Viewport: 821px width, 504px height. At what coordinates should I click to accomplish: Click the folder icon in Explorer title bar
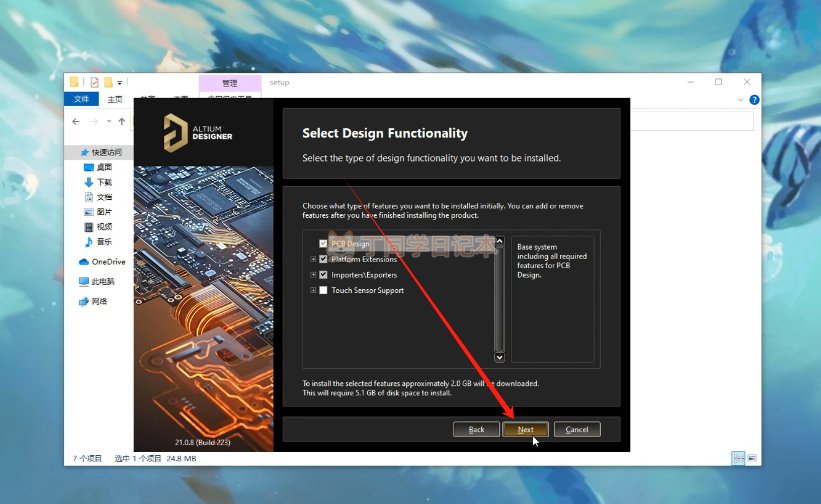(74, 82)
